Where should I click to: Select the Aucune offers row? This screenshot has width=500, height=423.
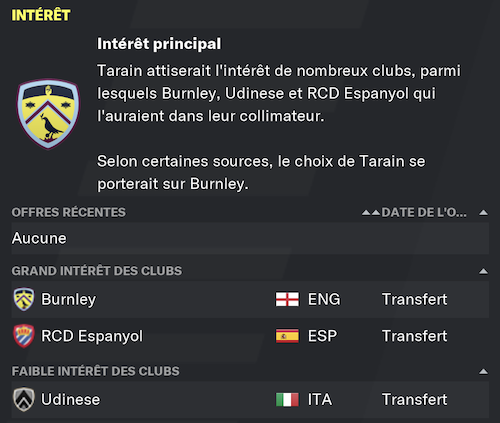click(x=250, y=239)
